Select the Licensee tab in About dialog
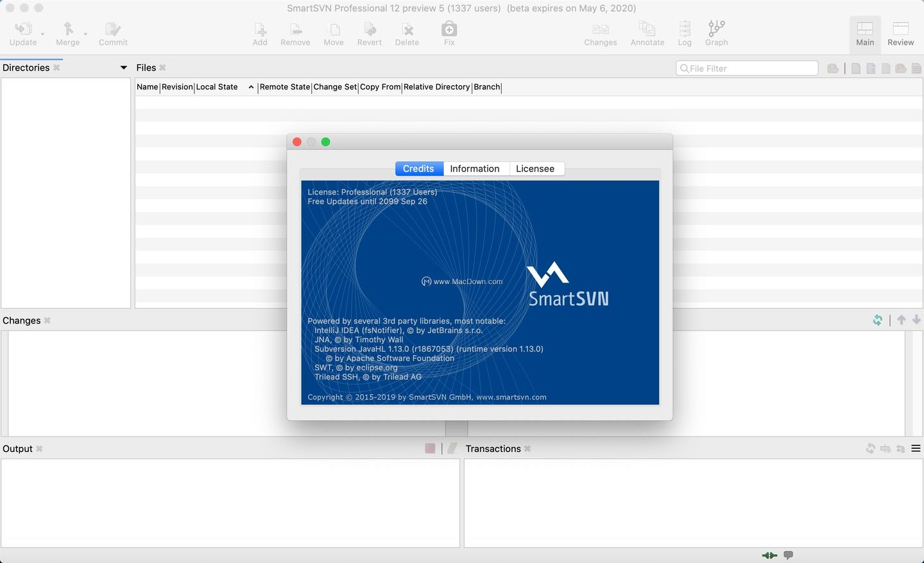 click(x=535, y=168)
